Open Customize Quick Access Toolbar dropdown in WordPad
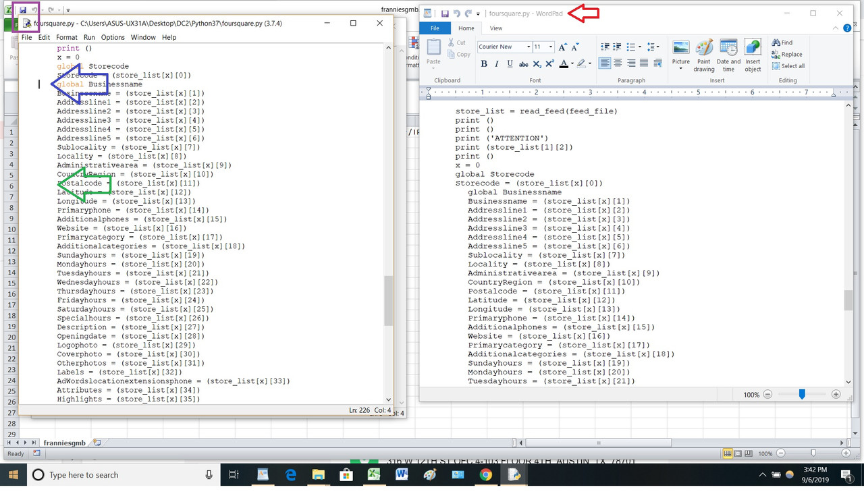The height and width of the screenshot is (504, 864). click(x=478, y=13)
